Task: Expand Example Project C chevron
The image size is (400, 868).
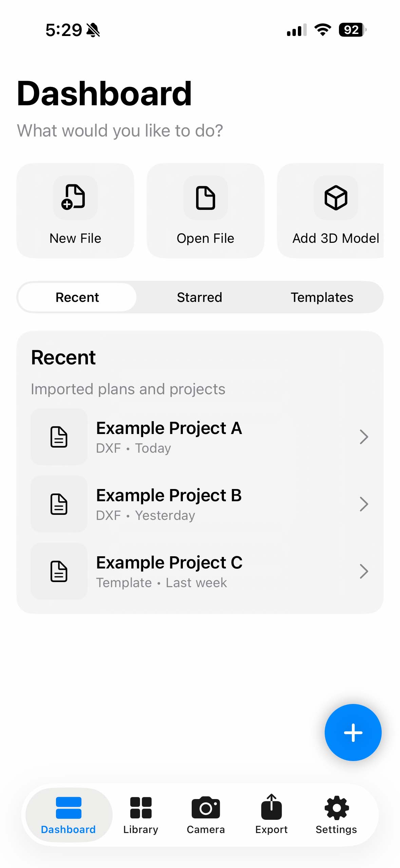Action: [364, 571]
